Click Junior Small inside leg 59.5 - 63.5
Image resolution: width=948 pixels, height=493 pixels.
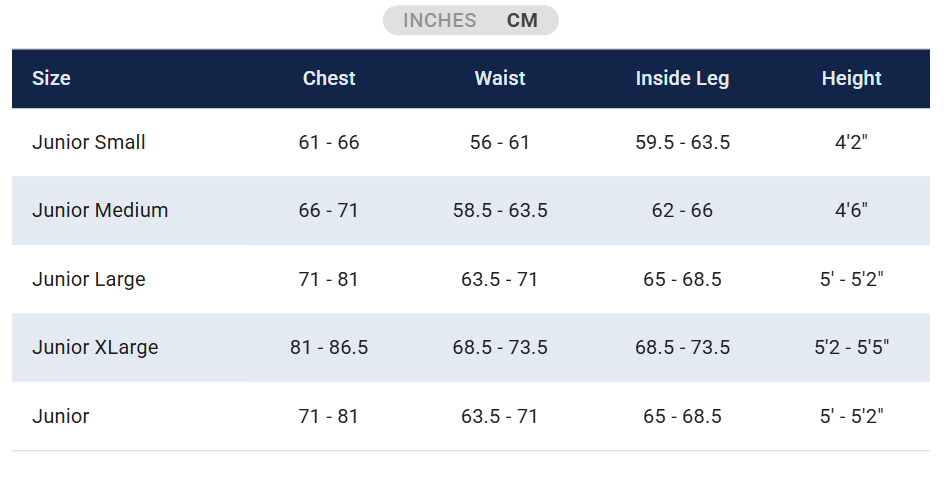pos(682,142)
